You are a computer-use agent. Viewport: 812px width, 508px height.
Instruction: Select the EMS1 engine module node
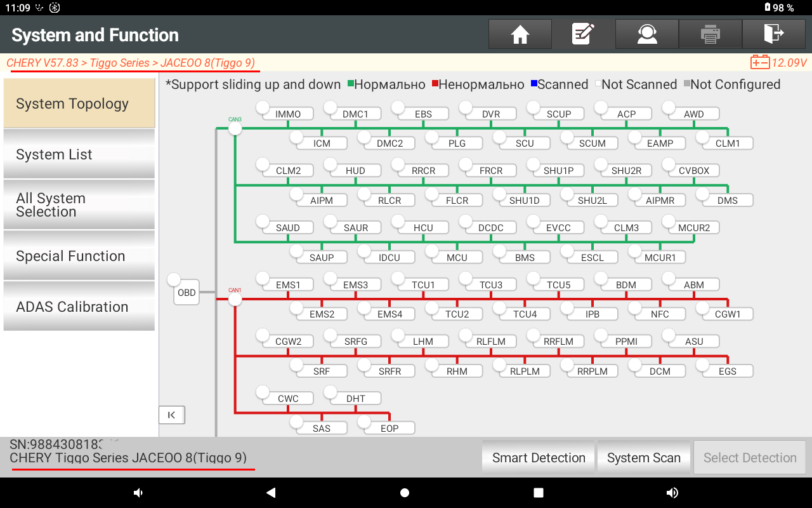coord(287,285)
